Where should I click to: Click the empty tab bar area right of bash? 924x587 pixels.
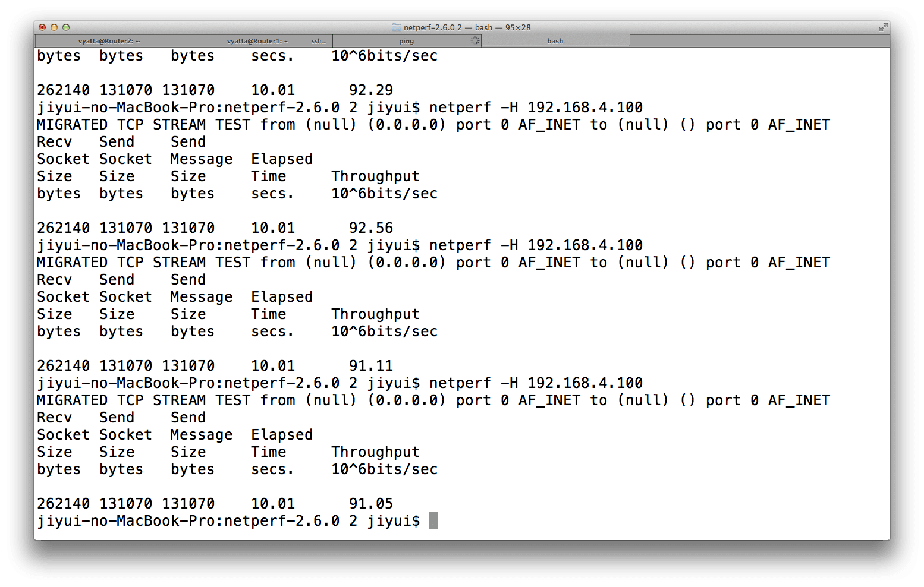(760, 41)
